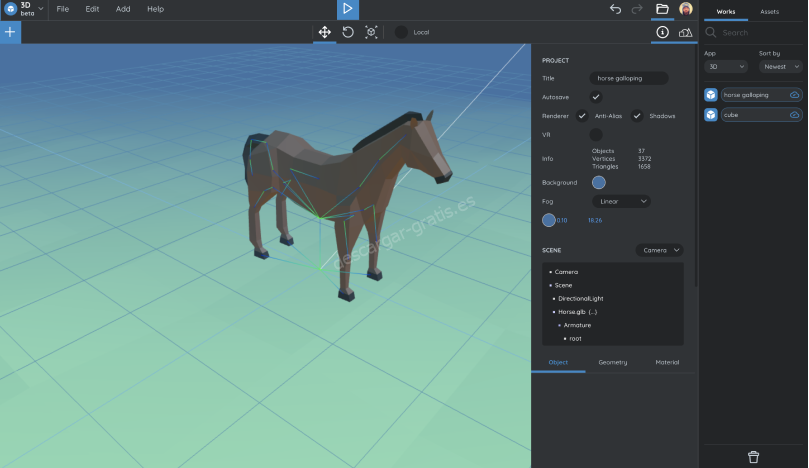The image size is (809, 468).
Task: Select the Scale tool
Action: [371, 32]
